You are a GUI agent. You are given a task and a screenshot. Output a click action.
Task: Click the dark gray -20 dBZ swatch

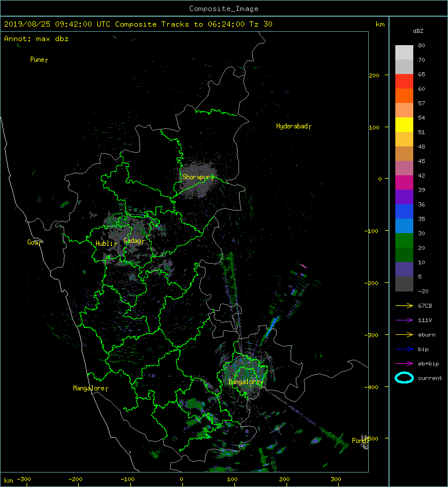[x=404, y=284]
